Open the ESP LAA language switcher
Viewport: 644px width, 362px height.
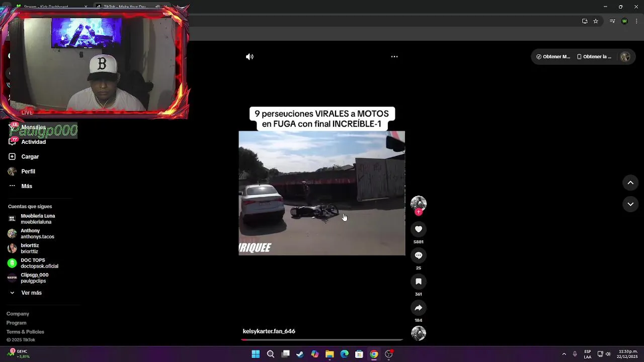click(x=588, y=354)
